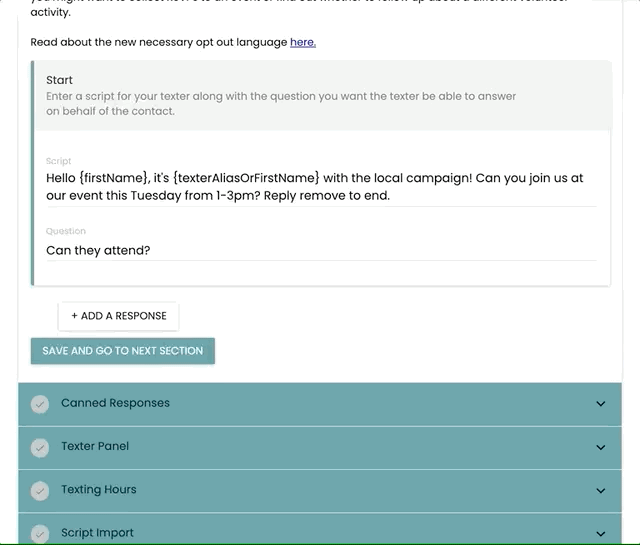Viewport: 640px width, 545px height.
Task: Click the Texter Panel checkmark icon
Action: coord(40,447)
